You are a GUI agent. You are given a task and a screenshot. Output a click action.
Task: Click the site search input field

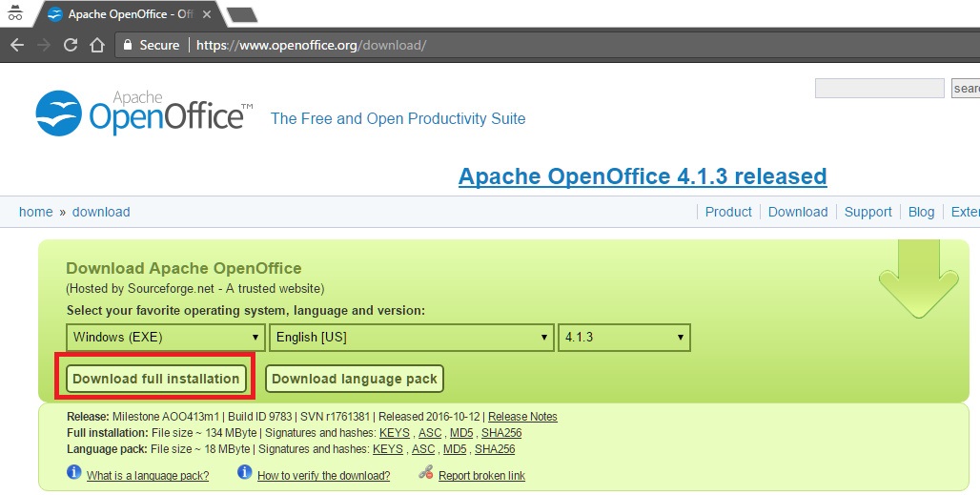[x=879, y=88]
